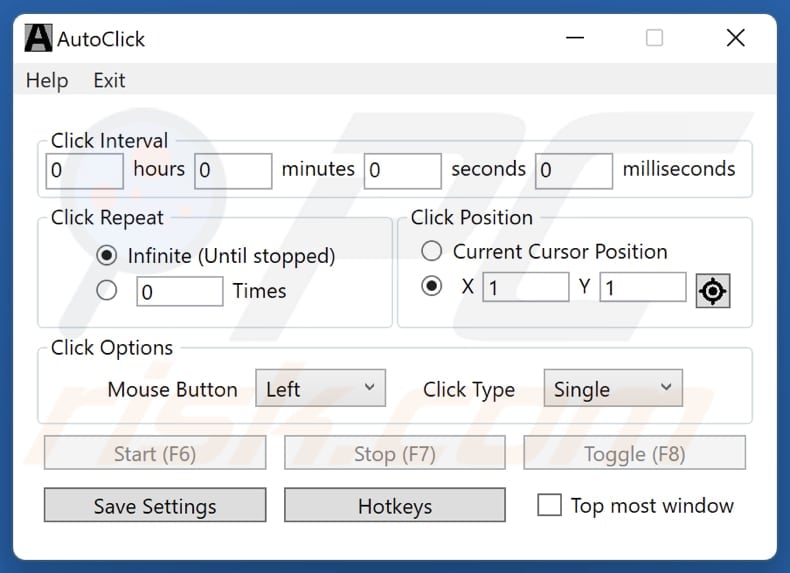Focus the minutes input field
Screen dimensions: 790x573
click(x=233, y=171)
